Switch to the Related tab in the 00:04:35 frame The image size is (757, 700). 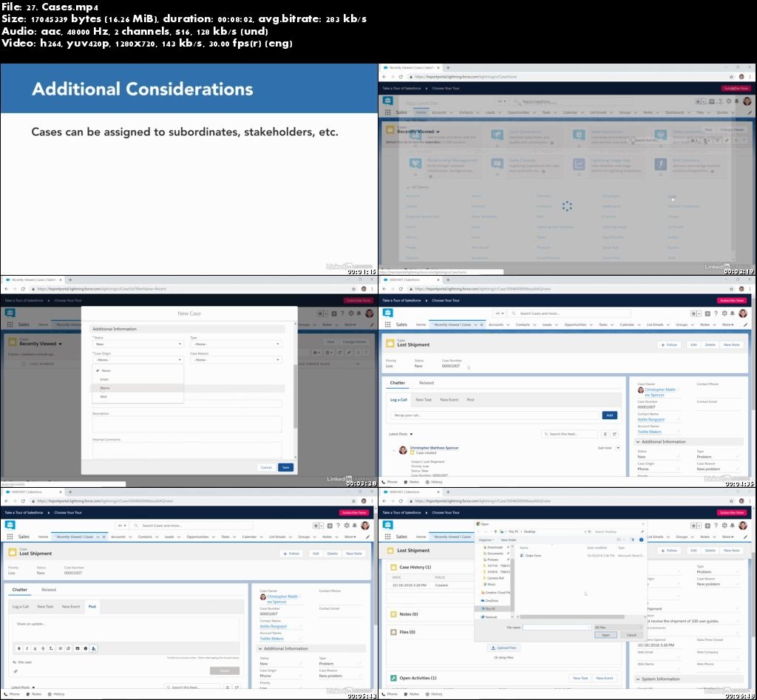(427, 383)
